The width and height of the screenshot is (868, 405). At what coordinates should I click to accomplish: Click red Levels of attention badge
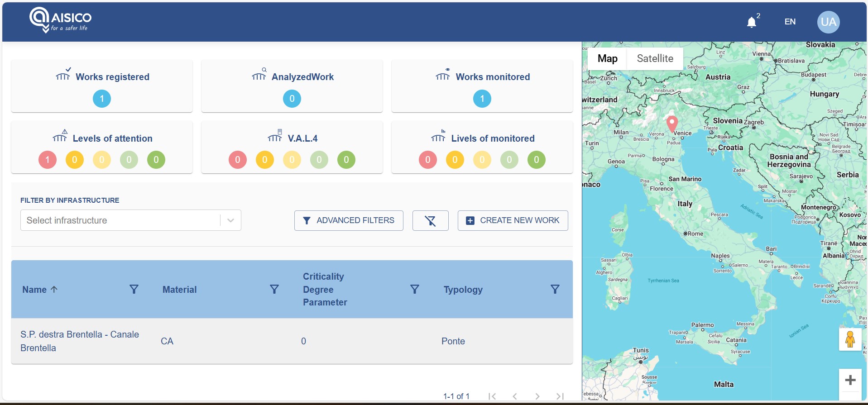click(x=48, y=160)
